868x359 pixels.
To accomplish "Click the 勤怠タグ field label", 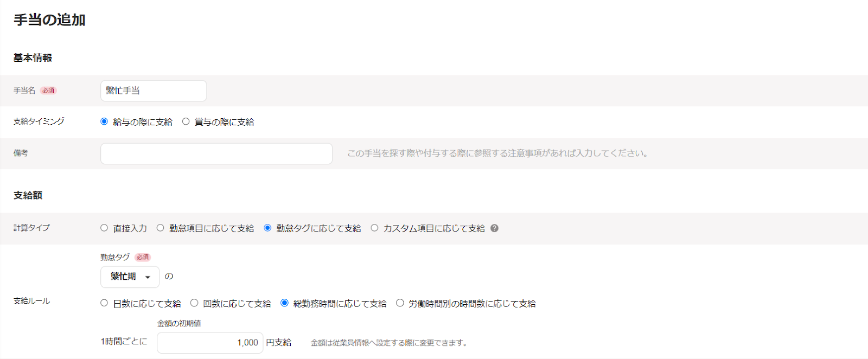I will pyautogui.click(x=115, y=258).
